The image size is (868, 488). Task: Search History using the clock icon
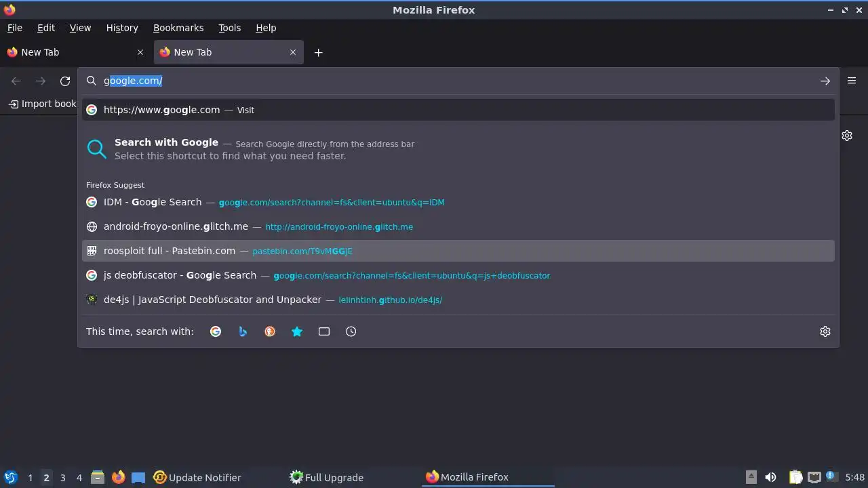tap(351, 331)
